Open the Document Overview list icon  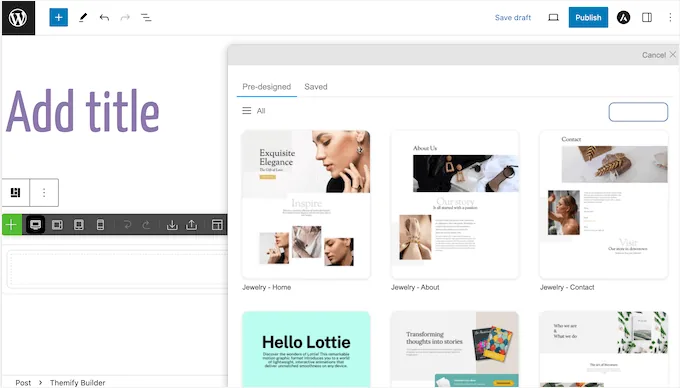pyautogui.click(x=146, y=17)
